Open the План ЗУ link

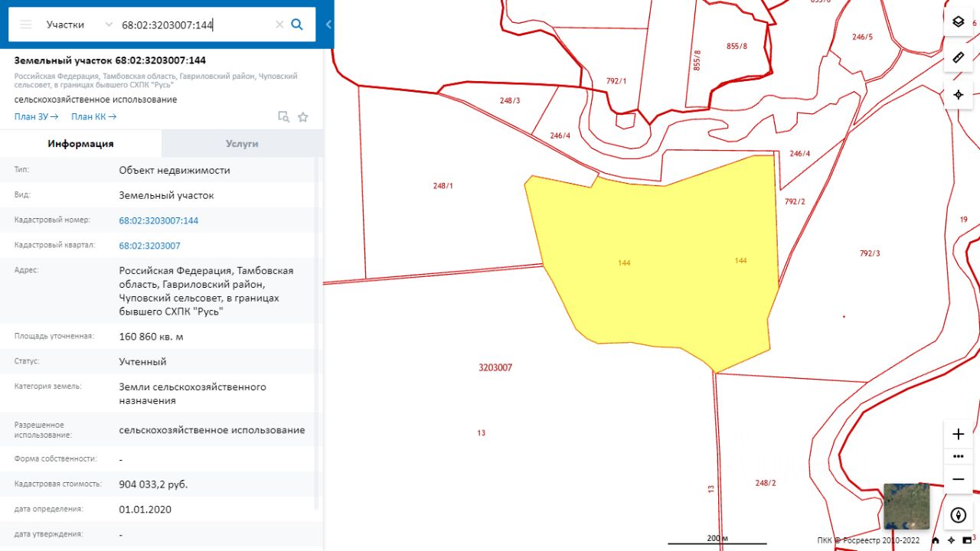37,116
